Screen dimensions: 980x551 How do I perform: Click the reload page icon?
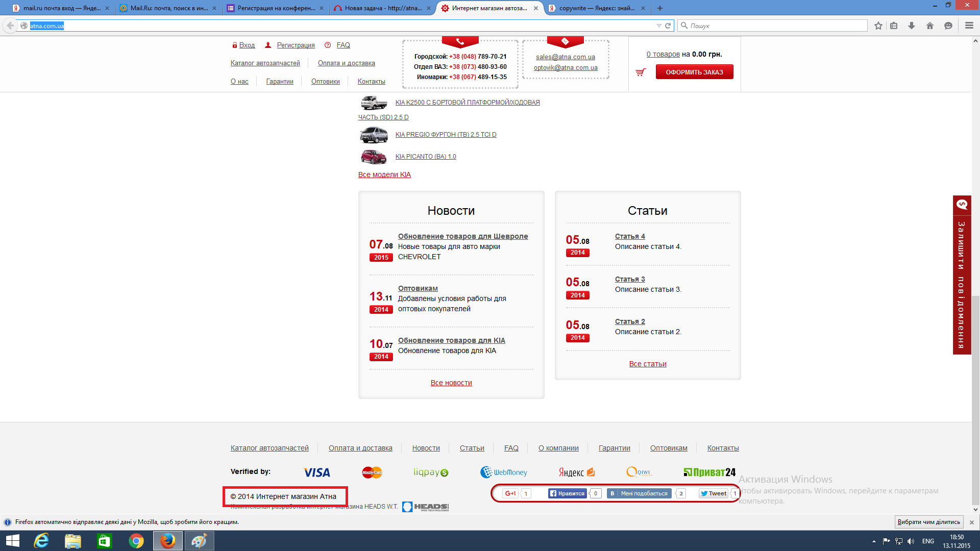pos(668,26)
